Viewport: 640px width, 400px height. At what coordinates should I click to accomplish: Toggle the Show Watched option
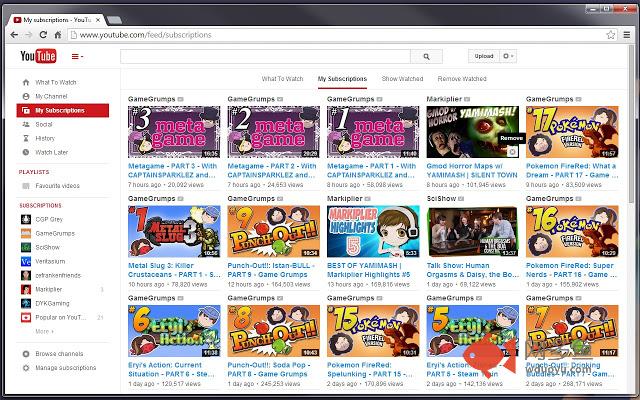coord(402,79)
